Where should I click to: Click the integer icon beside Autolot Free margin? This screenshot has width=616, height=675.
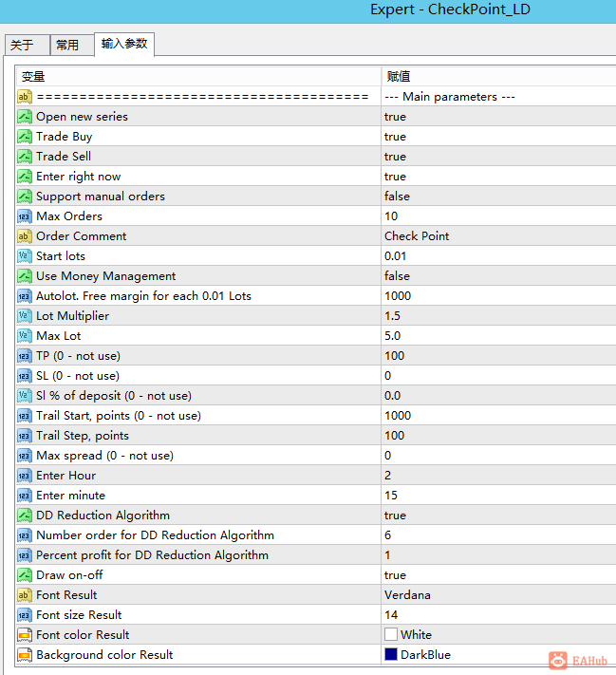25,296
